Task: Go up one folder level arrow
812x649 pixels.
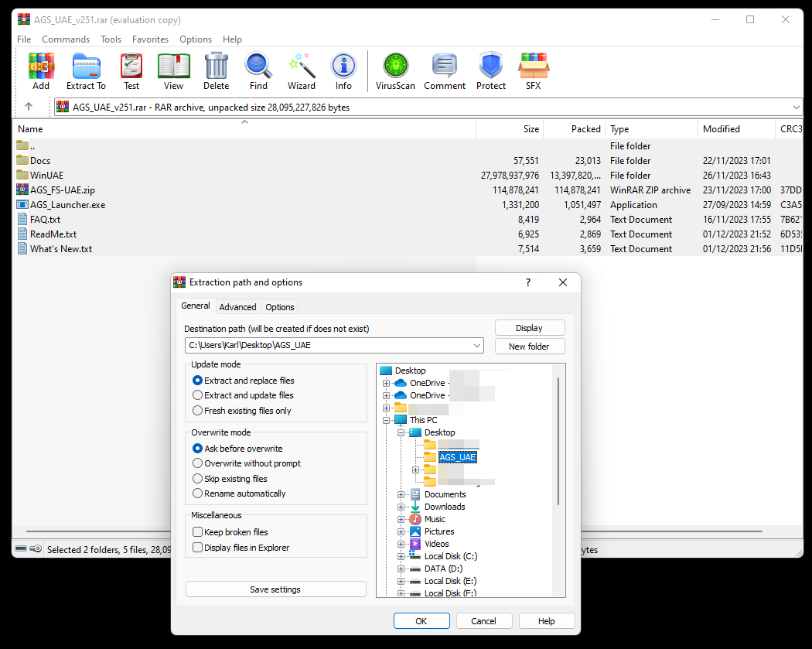Action: pos(29,107)
